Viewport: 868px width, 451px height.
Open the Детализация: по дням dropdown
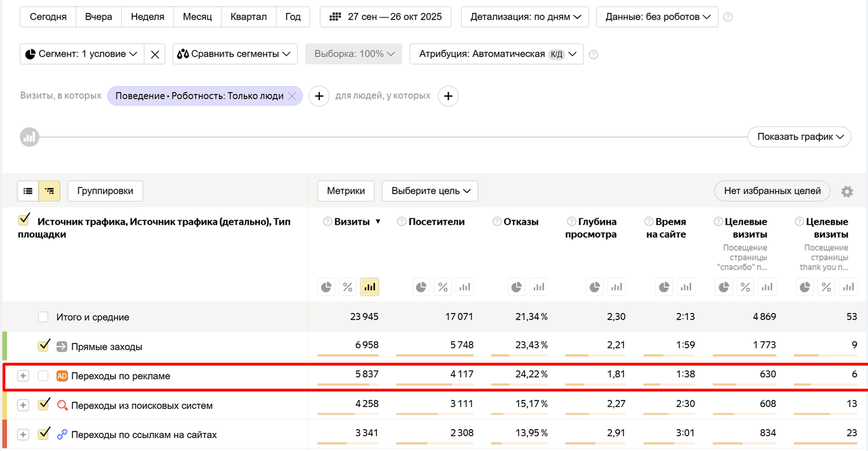[525, 17]
